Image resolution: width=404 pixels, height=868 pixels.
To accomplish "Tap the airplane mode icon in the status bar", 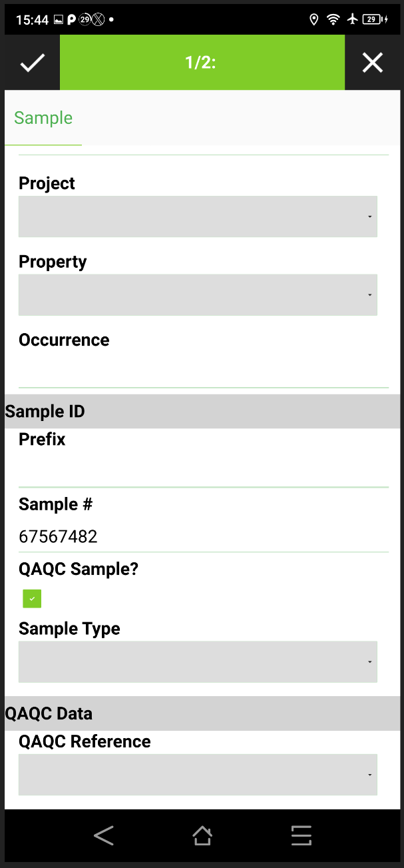I will click(x=352, y=19).
